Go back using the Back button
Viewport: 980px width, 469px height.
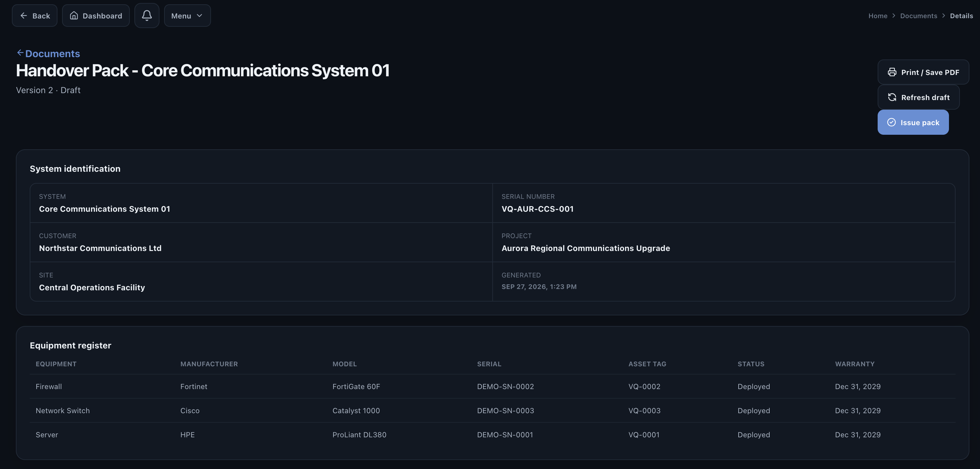35,16
